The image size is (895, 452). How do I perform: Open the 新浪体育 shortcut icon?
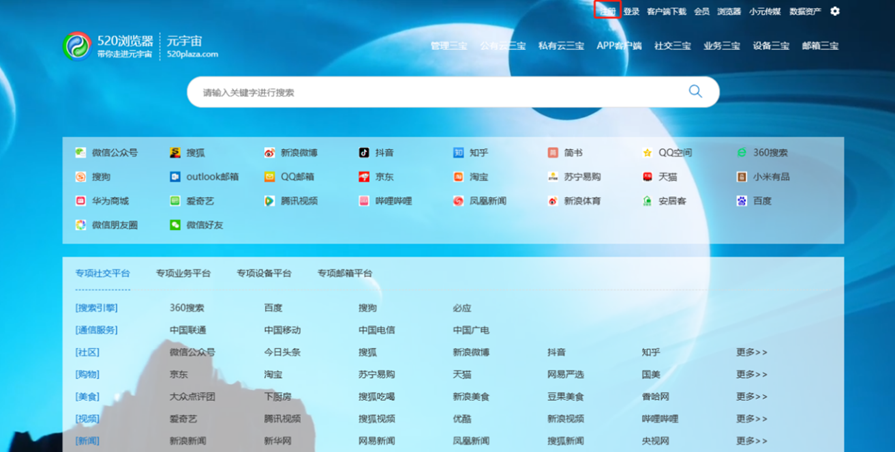pyautogui.click(x=553, y=201)
